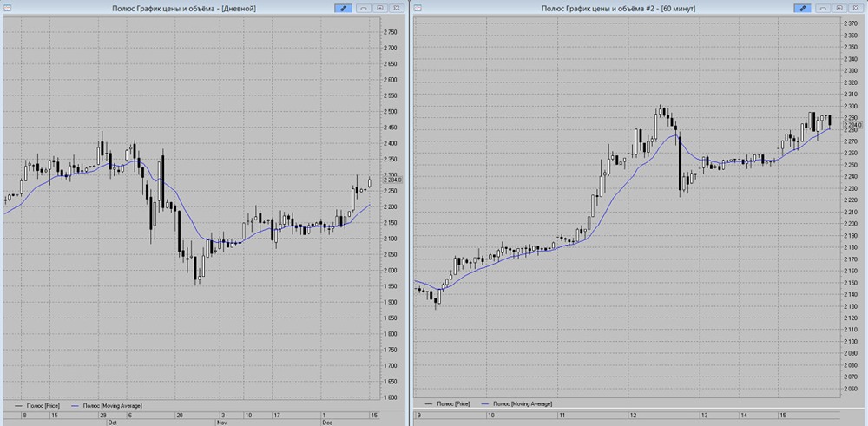Close the Дневной chart window
868x426 pixels.
click(x=397, y=8)
